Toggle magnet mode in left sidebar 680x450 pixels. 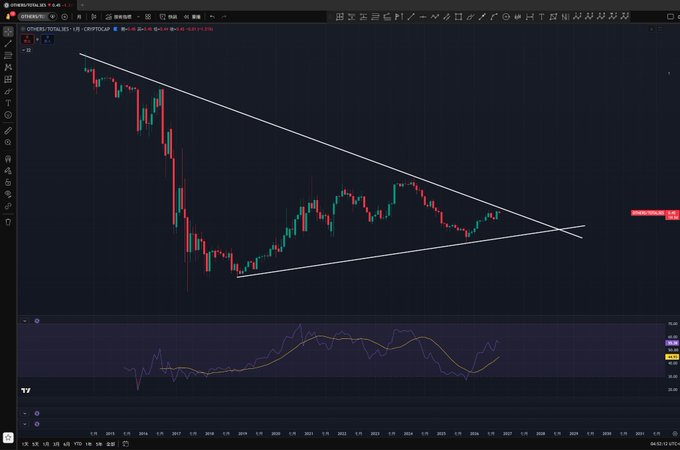(8, 159)
